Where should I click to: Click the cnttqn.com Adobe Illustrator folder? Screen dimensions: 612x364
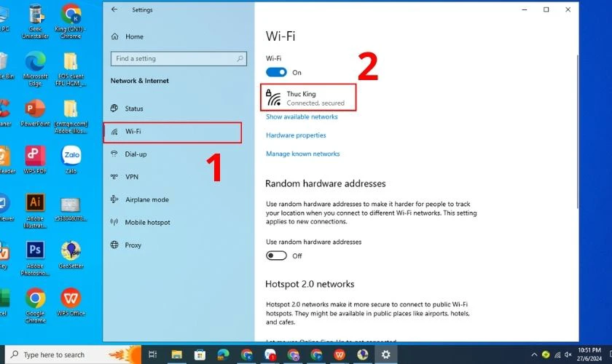(71, 116)
